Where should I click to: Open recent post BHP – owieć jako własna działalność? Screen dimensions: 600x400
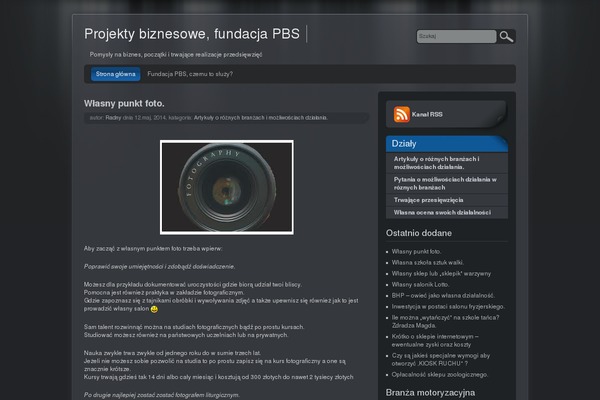coord(443,296)
